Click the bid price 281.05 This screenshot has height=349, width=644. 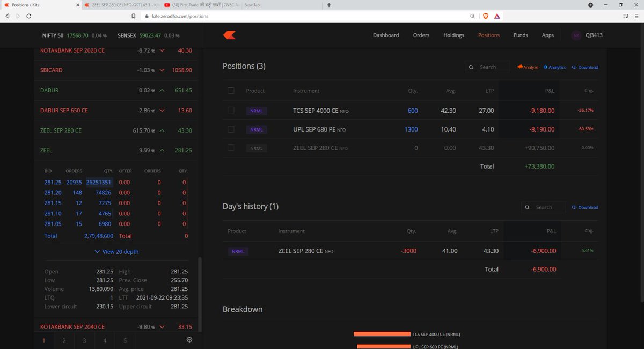click(x=53, y=223)
